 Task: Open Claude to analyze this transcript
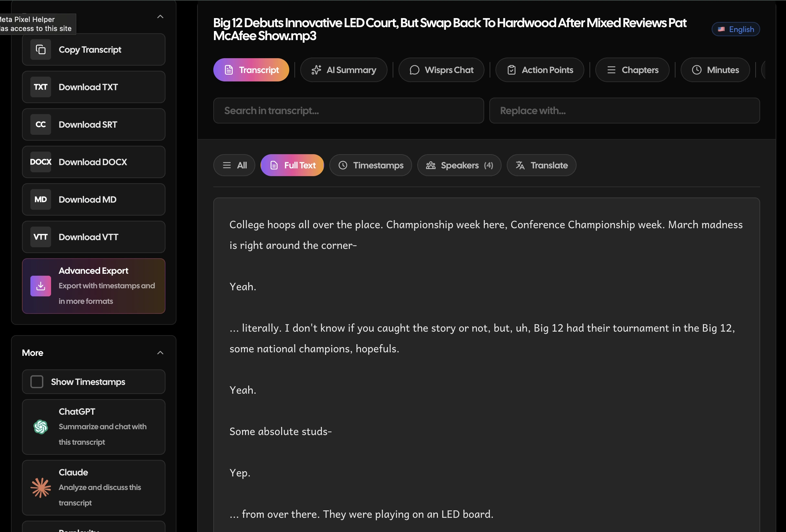click(x=94, y=487)
